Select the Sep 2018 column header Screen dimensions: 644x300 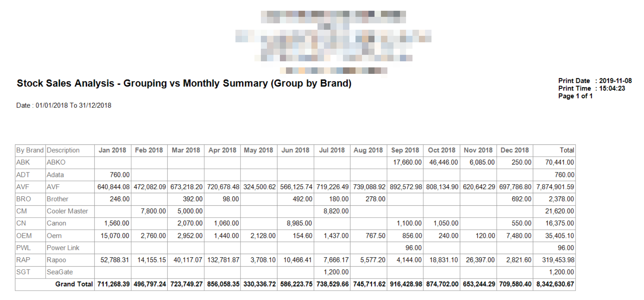[x=405, y=150]
